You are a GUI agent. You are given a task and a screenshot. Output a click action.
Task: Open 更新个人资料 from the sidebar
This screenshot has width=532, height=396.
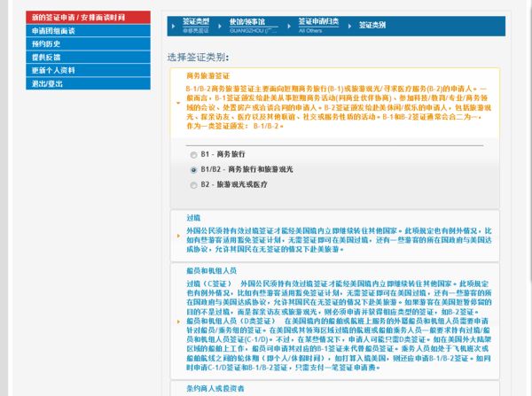tap(53, 70)
